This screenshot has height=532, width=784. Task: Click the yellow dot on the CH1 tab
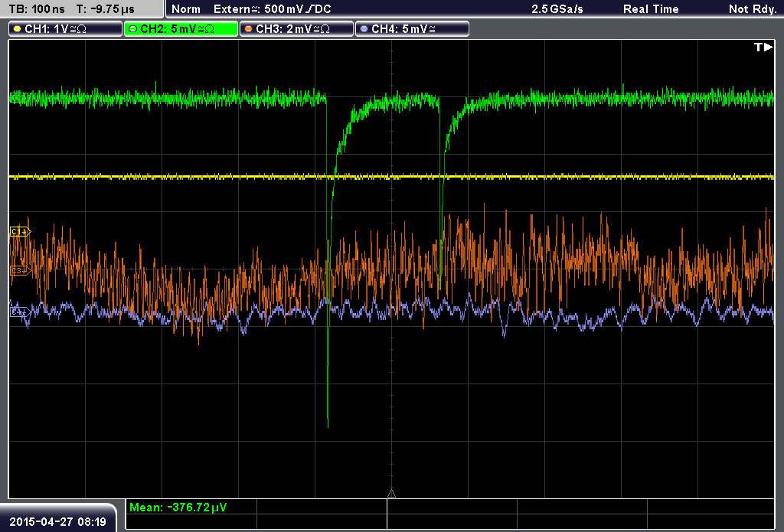(18, 29)
